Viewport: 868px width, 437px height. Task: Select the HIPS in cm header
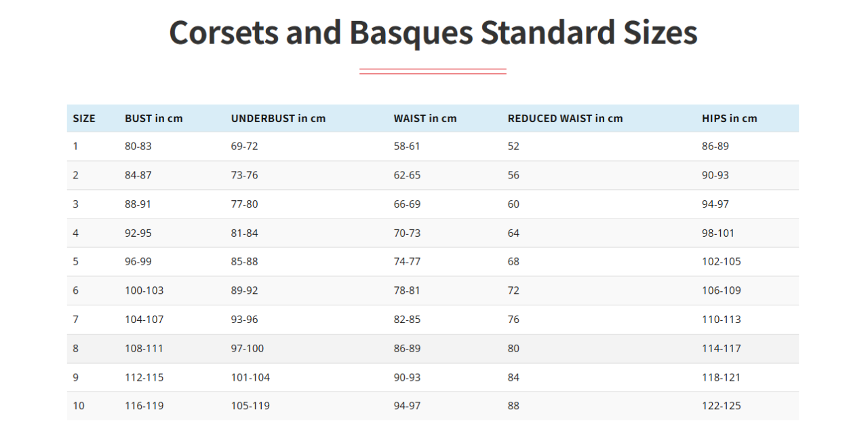click(x=729, y=118)
